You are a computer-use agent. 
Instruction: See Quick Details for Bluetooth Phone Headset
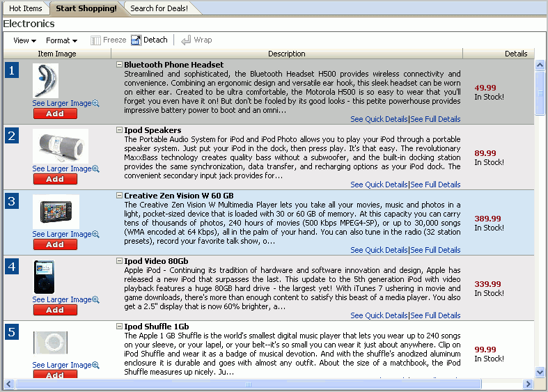coord(379,119)
